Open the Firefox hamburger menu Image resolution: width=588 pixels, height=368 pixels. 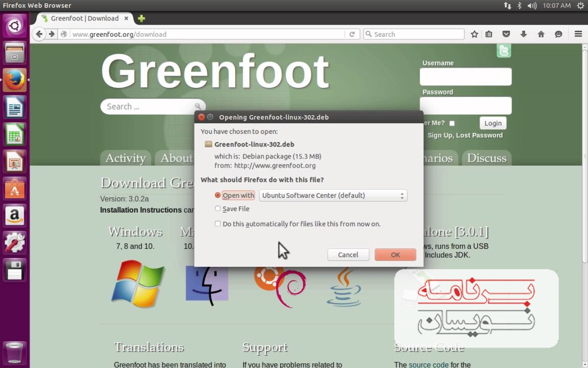click(578, 34)
